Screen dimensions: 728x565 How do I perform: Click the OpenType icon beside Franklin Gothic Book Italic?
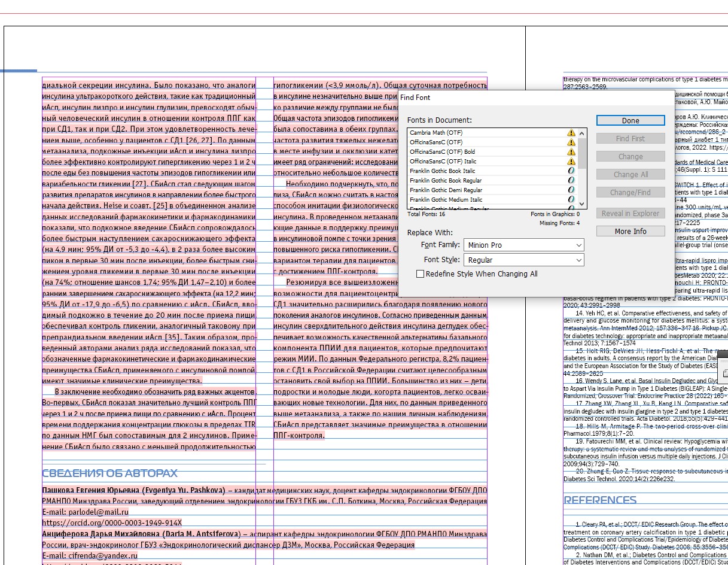click(571, 171)
